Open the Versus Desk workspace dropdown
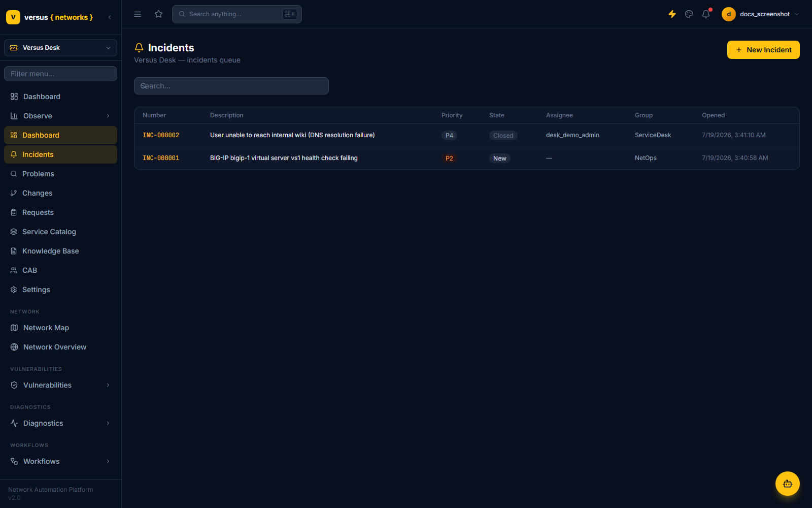The width and height of the screenshot is (812, 508). click(x=60, y=48)
